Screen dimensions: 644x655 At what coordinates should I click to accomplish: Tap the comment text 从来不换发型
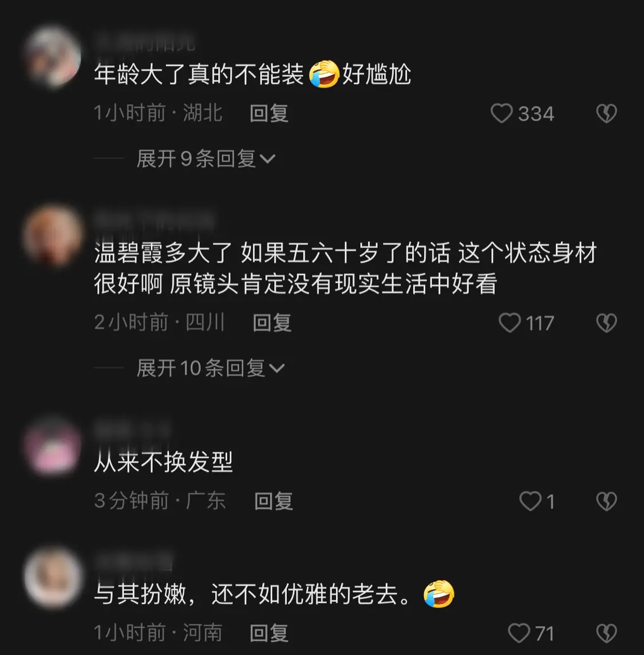[x=163, y=462]
